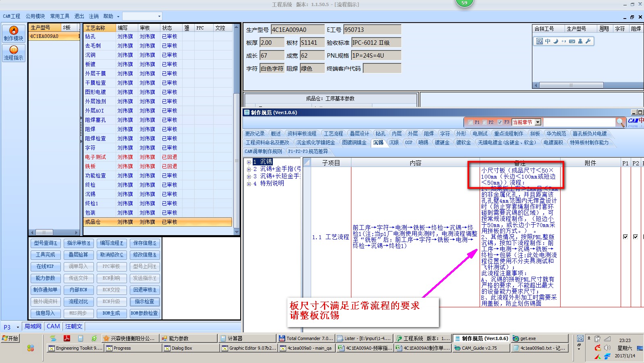The image size is (644, 363).
Task: Click the search text field in 制作规范
Action: click(x=580, y=122)
